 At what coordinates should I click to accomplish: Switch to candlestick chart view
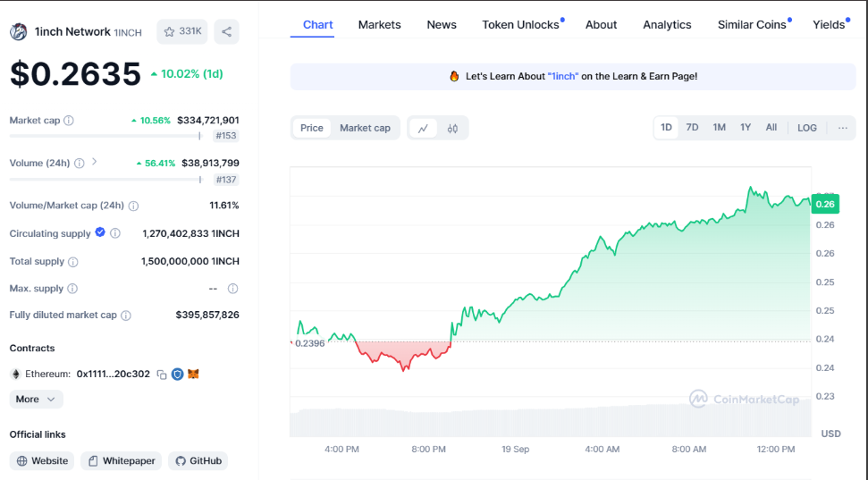pos(453,129)
